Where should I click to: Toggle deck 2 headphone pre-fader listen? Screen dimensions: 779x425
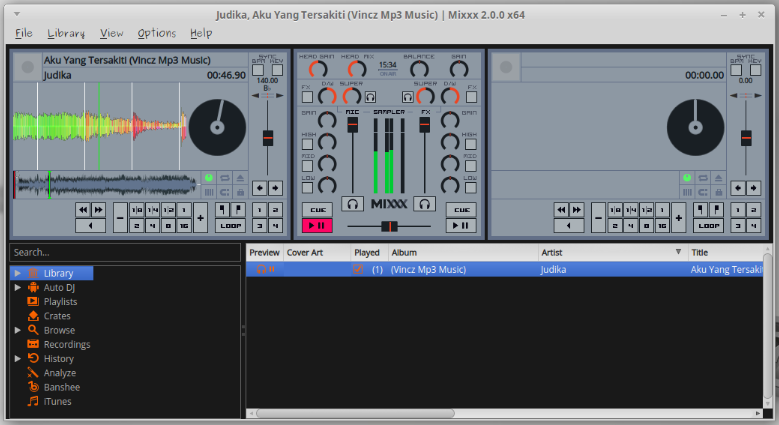[x=424, y=204]
